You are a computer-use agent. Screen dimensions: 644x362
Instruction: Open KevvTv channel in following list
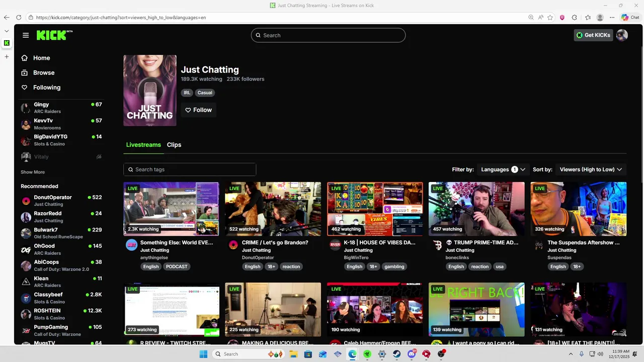click(x=61, y=124)
